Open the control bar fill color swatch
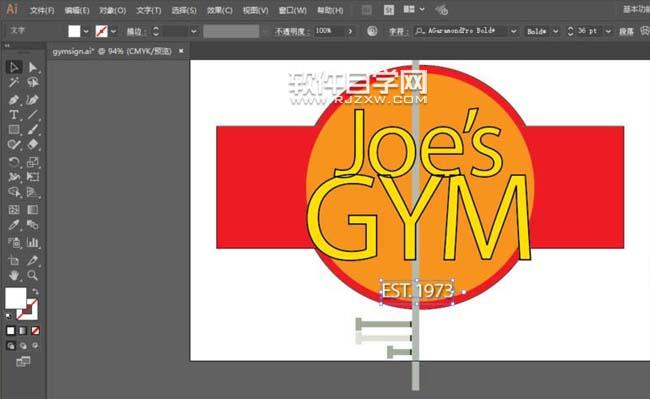 pyautogui.click(x=74, y=31)
